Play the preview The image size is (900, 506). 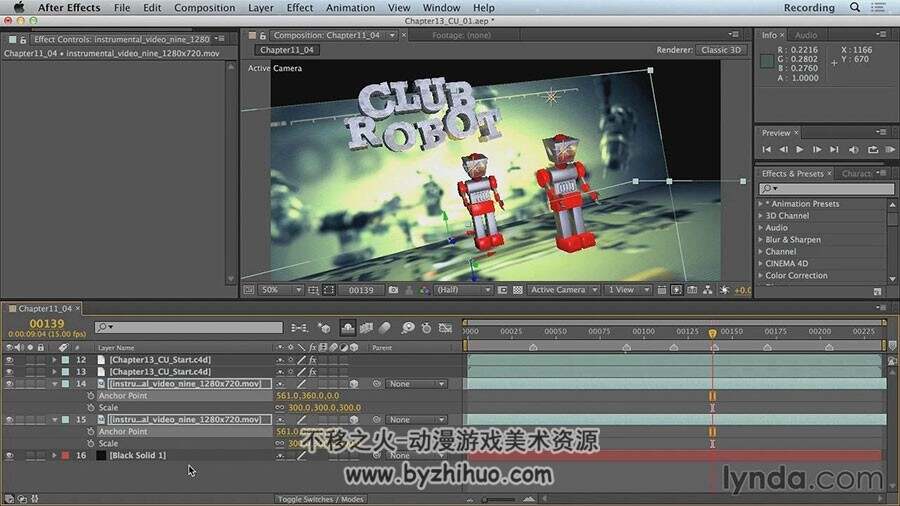(x=800, y=149)
